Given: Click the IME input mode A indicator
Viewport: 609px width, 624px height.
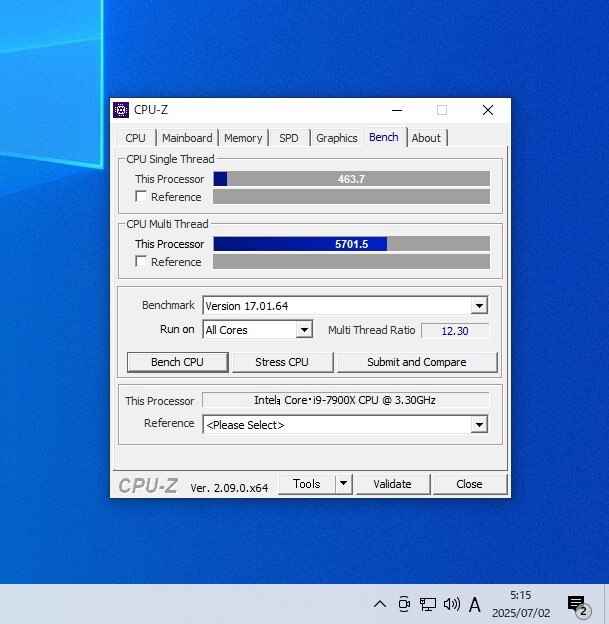Looking at the screenshot, I should [x=474, y=605].
